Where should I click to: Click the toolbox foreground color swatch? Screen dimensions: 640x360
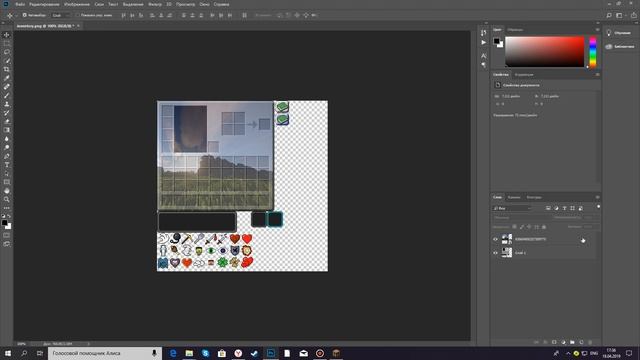coord(4,223)
